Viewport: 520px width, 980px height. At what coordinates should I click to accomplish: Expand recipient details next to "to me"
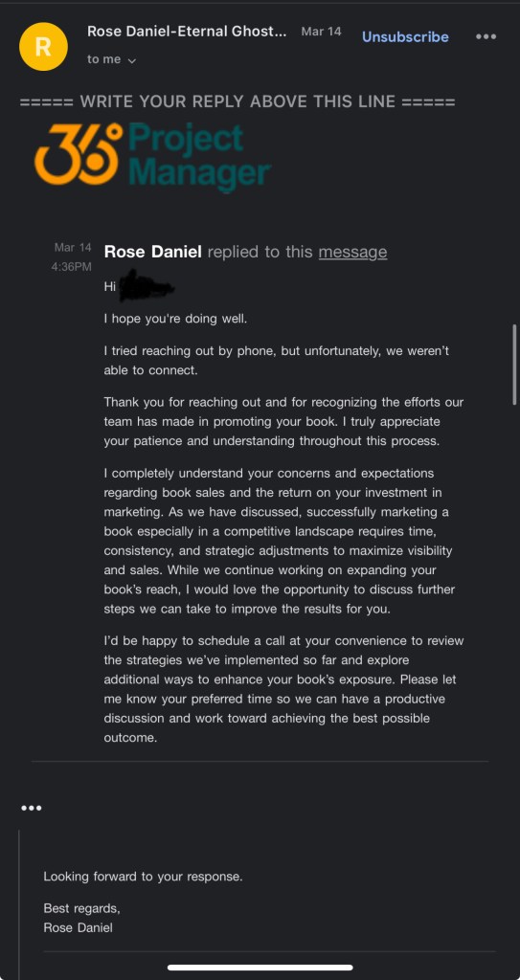(132, 60)
